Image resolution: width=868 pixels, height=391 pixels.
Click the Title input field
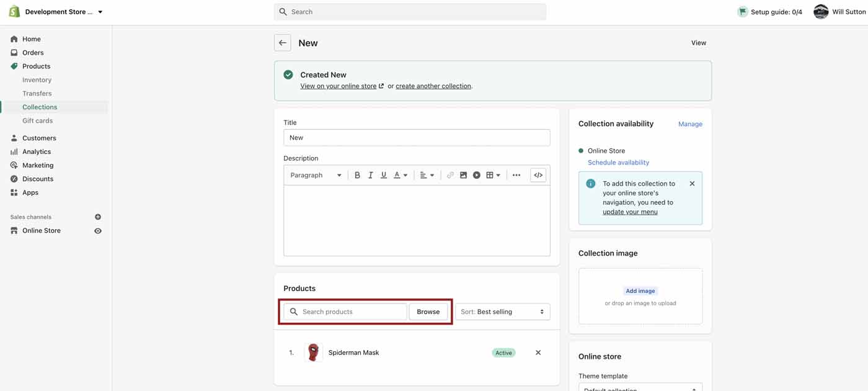[x=417, y=138]
